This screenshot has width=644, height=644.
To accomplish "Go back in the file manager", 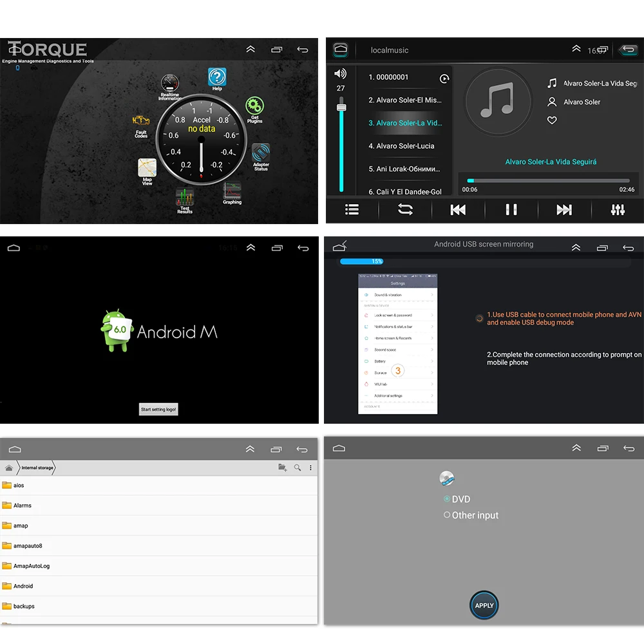I will point(302,450).
